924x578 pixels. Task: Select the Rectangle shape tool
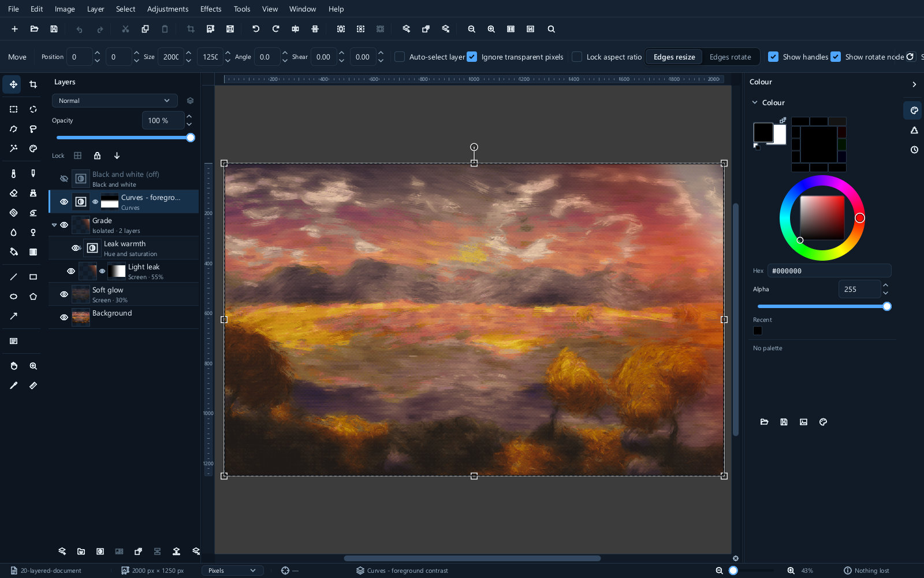33,277
